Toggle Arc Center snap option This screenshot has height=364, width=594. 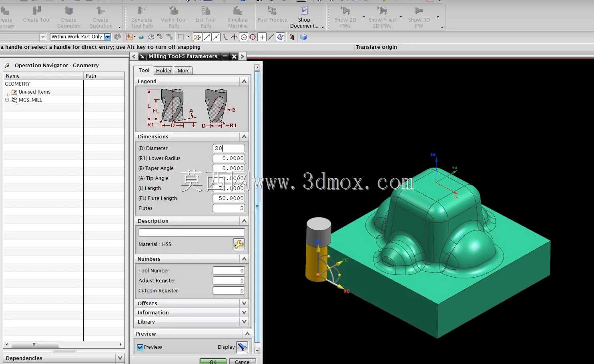tap(244, 37)
